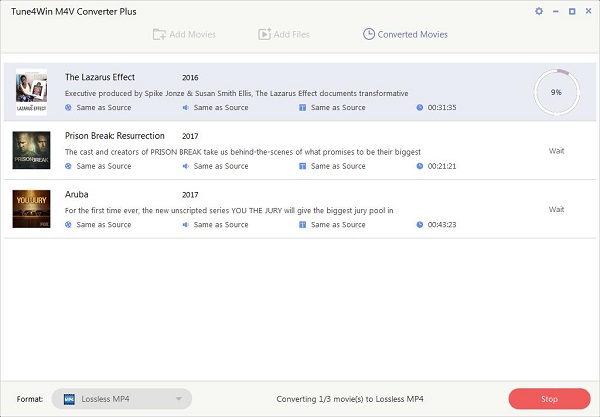Click the Tune4Win M4V Converter Plus title
Screen dimensions: 600x417
click(73, 11)
